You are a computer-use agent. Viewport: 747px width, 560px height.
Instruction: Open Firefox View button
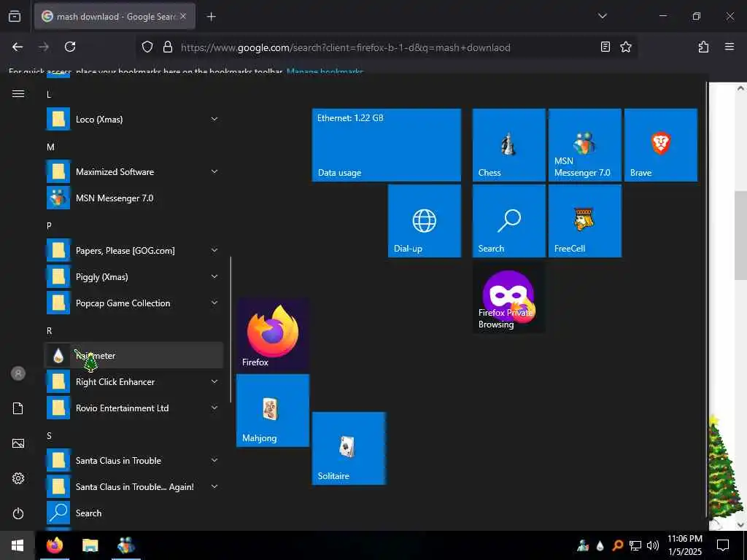click(15, 16)
